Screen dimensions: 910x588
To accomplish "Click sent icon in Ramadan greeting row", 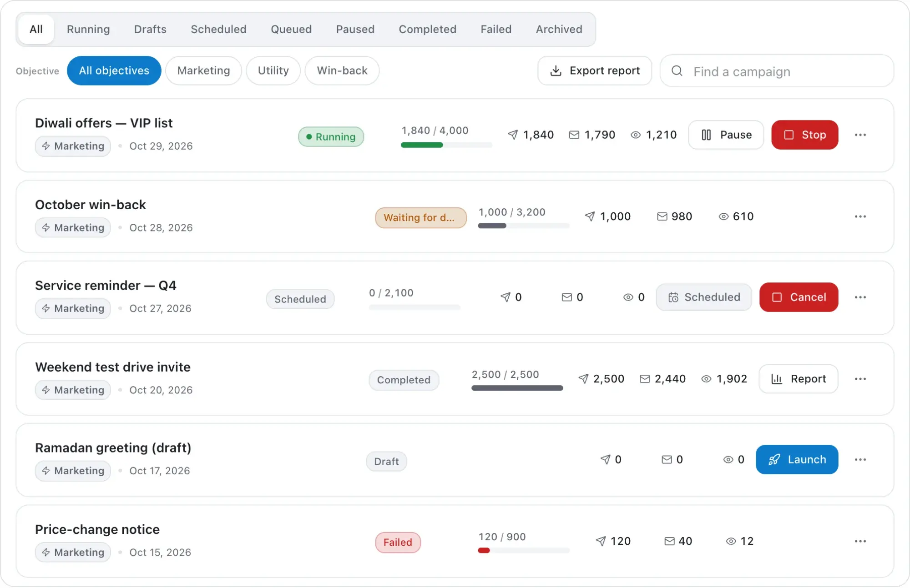I will tap(605, 460).
